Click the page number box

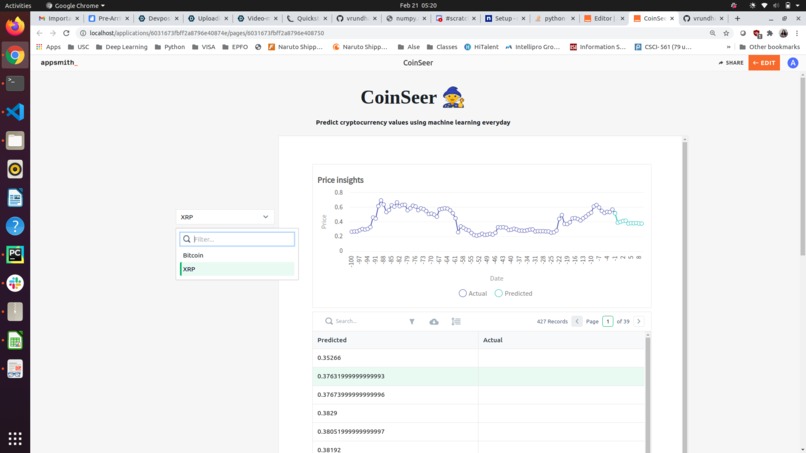tap(608, 321)
